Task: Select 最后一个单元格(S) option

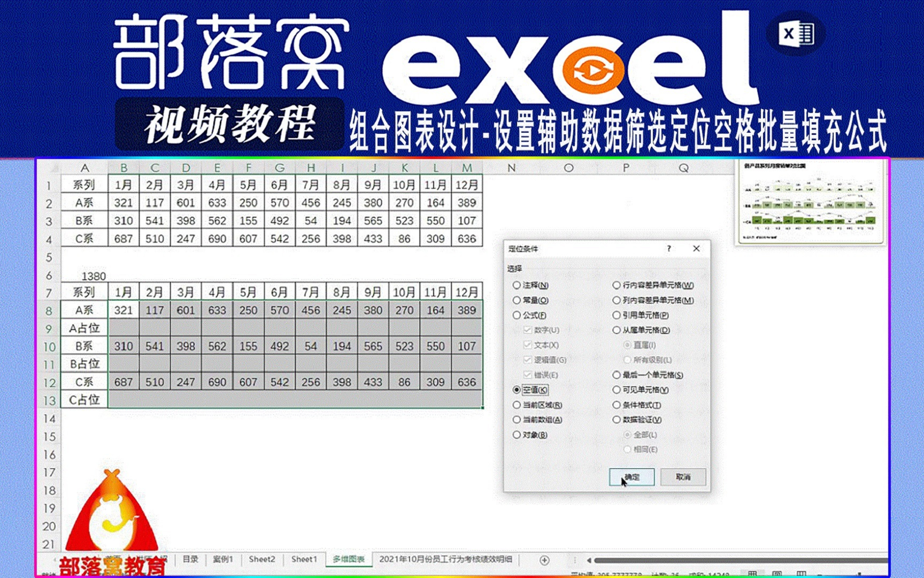Action: [x=648, y=375]
